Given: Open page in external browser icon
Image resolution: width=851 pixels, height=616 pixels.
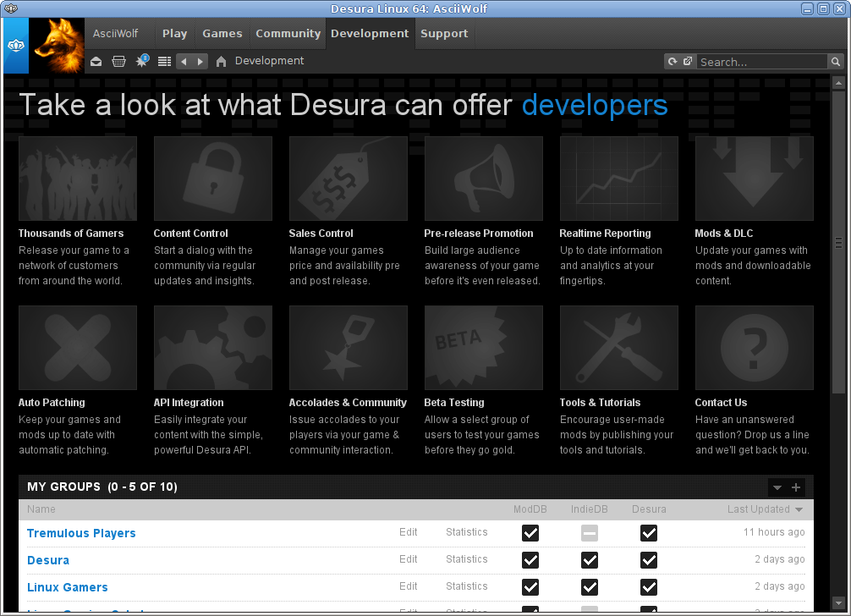Looking at the screenshot, I should click(x=688, y=61).
